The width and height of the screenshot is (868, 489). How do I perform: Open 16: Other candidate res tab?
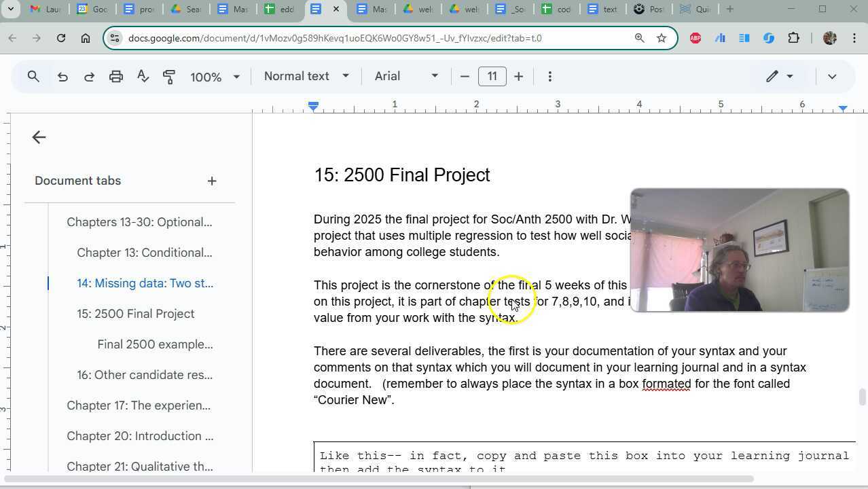(145, 375)
